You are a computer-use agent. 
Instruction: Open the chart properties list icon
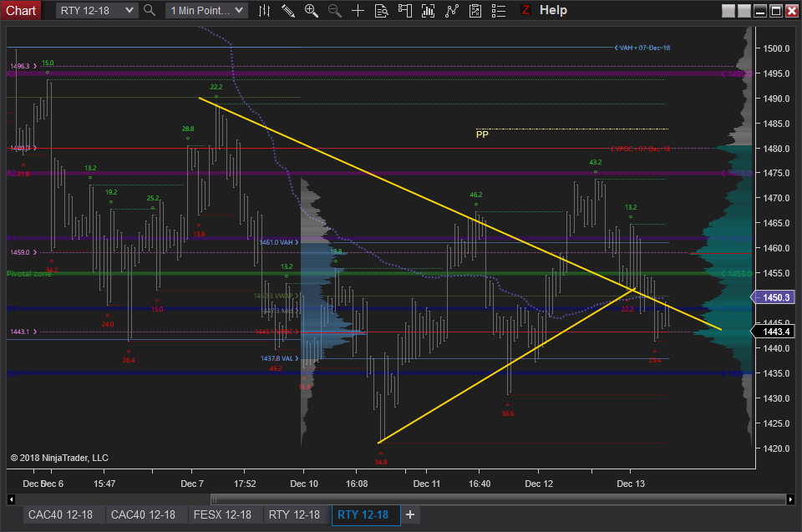pos(499,10)
